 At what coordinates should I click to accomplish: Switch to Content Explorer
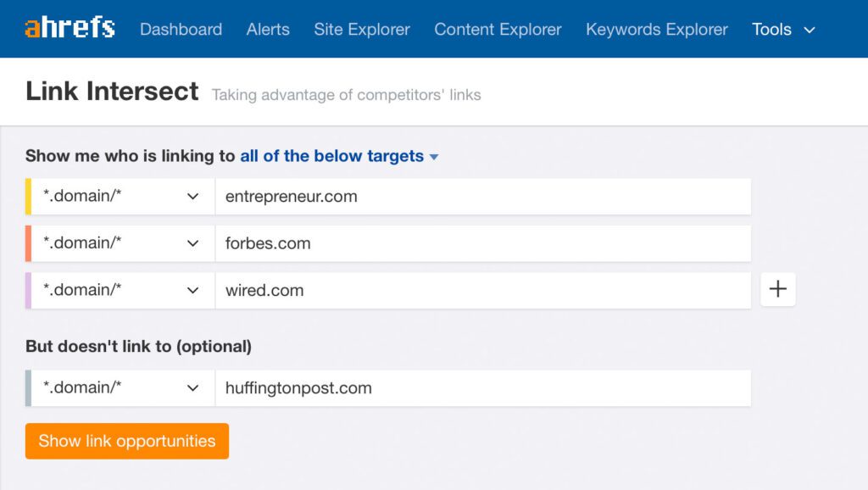tap(498, 29)
